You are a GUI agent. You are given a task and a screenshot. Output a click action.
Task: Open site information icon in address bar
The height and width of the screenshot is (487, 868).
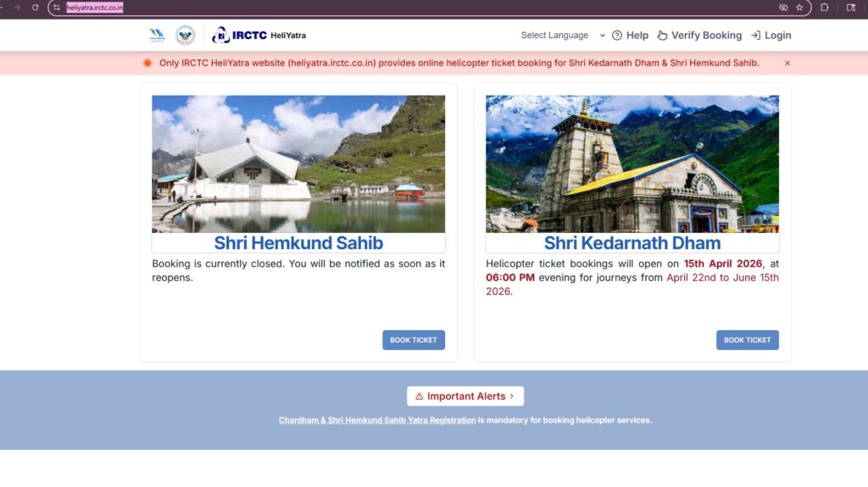tap(57, 8)
